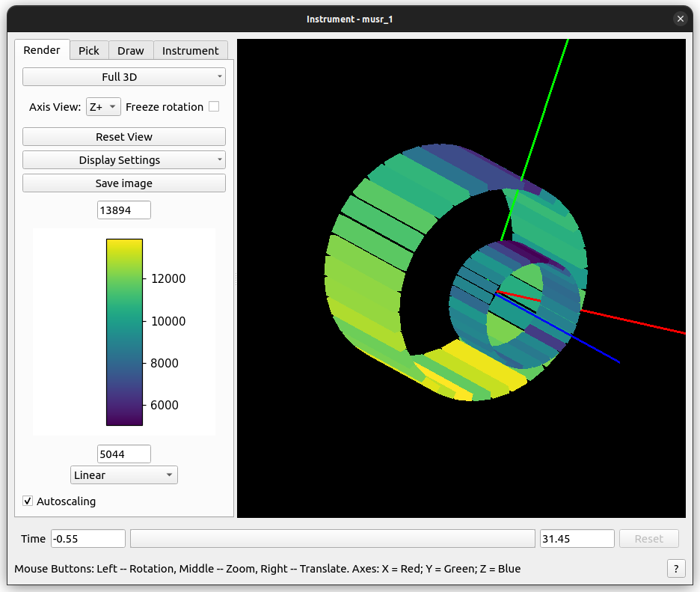Click the help question mark button
Image resolution: width=700 pixels, height=592 pixels.
click(x=675, y=568)
